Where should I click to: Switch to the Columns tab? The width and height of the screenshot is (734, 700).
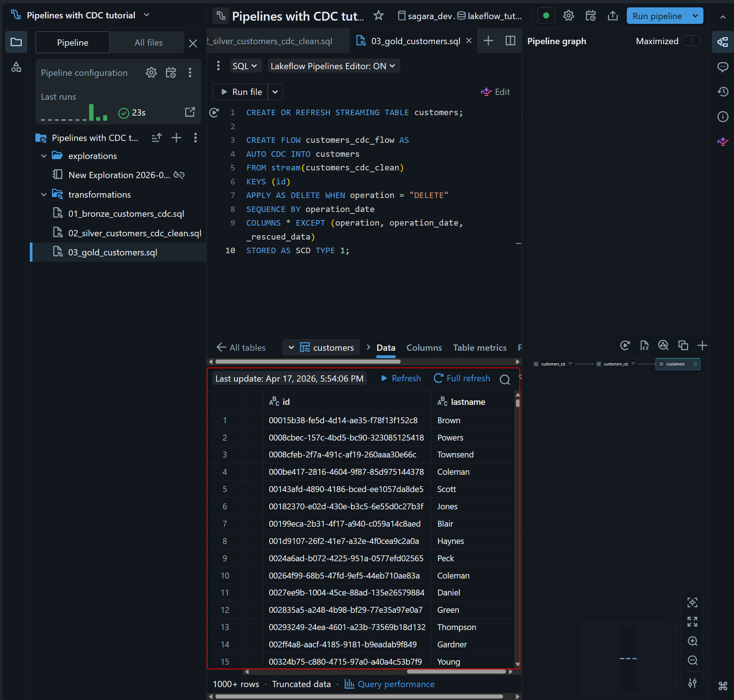(424, 348)
